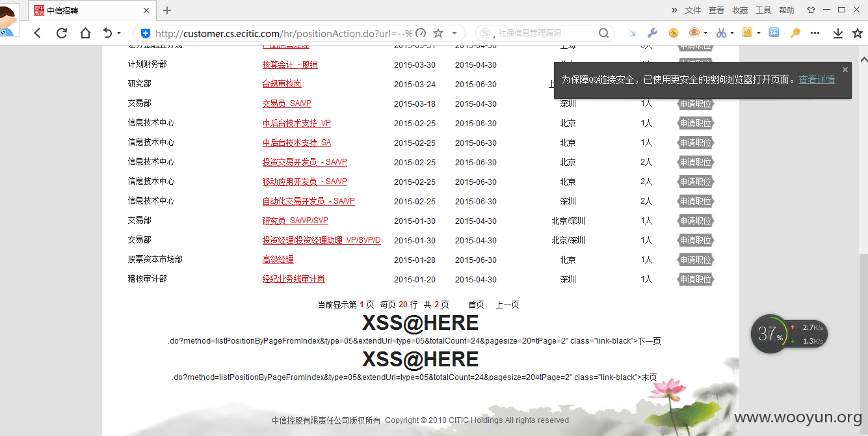
Task: Click the orange eye extension icon
Action: 694,33
